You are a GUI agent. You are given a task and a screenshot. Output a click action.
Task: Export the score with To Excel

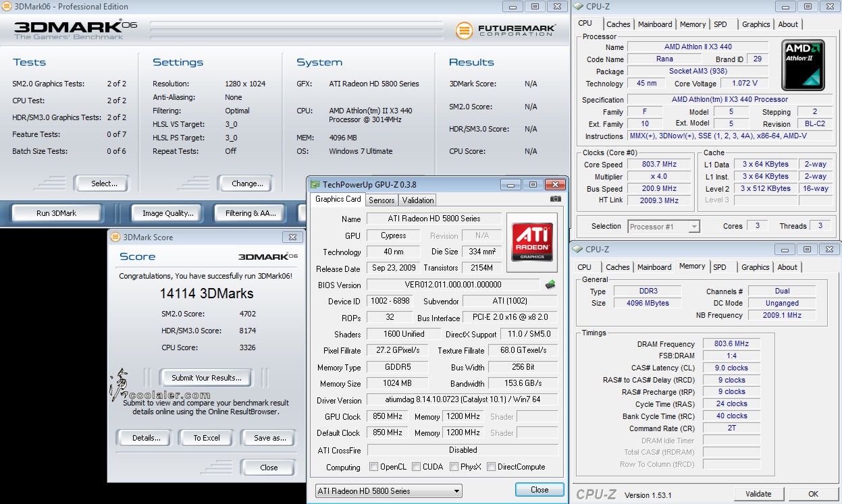click(206, 438)
